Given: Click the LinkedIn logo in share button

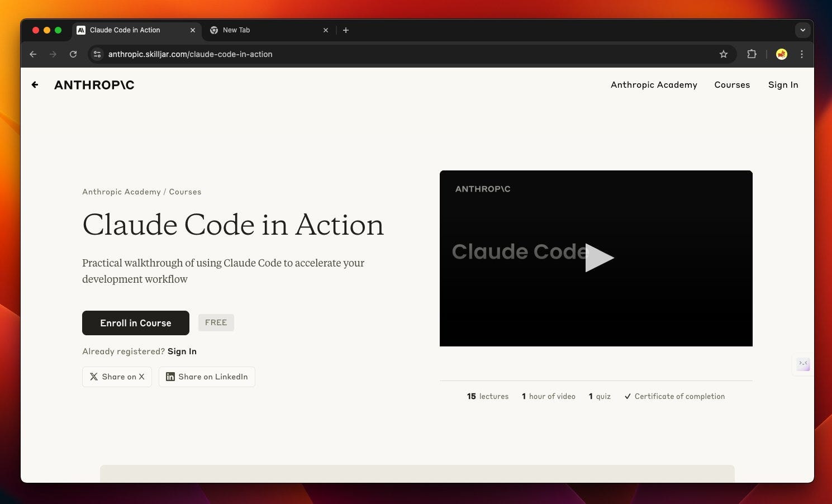Looking at the screenshot, I should tap(170, 377).
